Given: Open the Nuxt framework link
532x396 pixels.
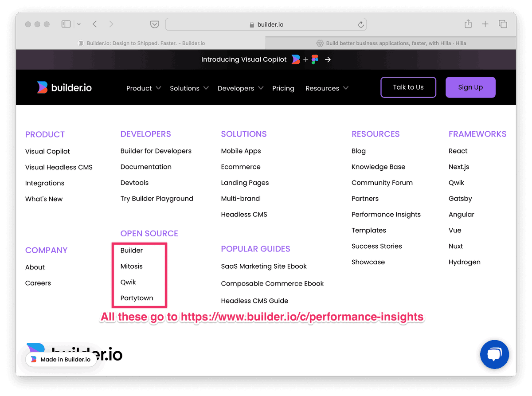Looking at the screenshot, I should [x=456, y=246].
